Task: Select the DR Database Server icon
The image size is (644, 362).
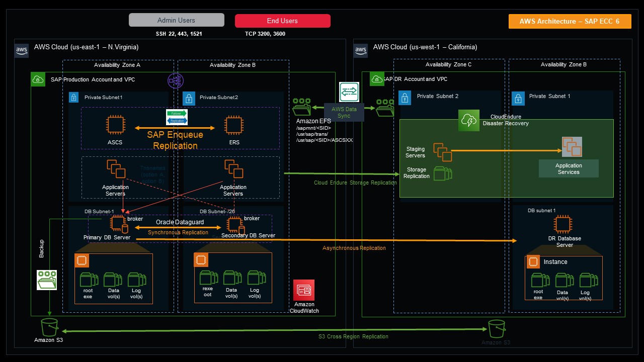Action: coord(562,224)
